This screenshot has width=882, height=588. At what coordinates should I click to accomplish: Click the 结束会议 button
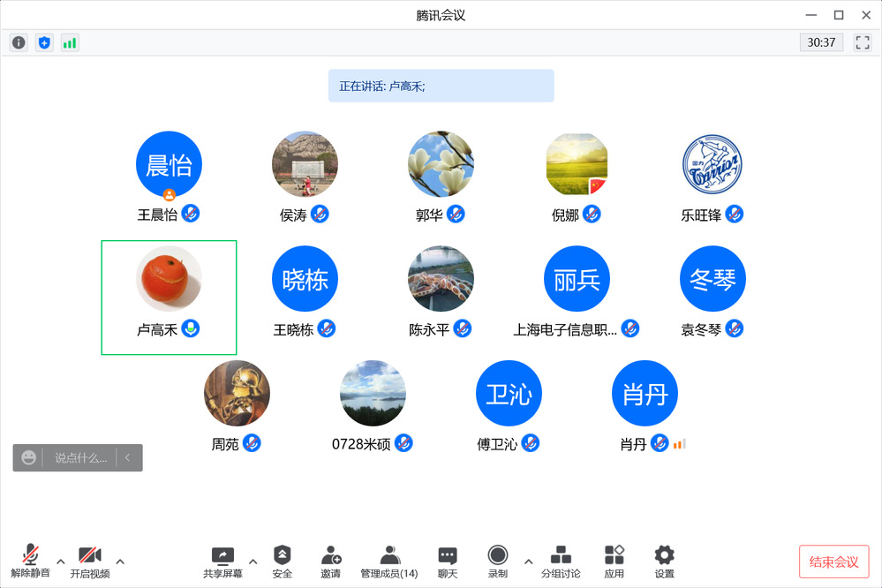833,562
